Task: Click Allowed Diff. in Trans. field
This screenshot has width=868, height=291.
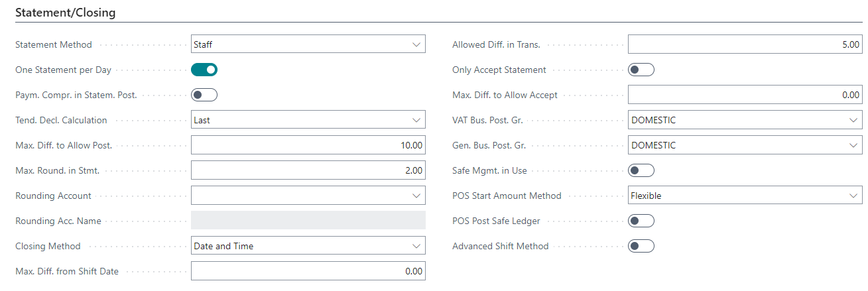Action: click(744, 44)
